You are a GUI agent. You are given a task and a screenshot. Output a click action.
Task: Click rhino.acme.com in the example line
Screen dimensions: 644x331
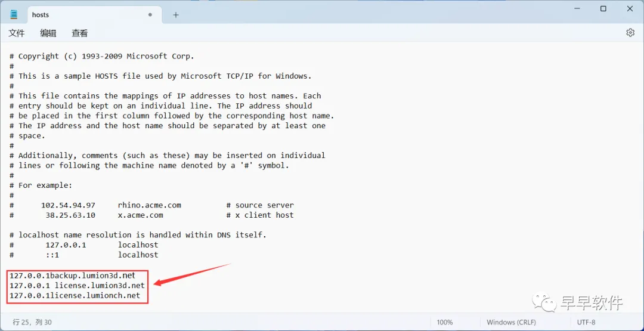149,205
